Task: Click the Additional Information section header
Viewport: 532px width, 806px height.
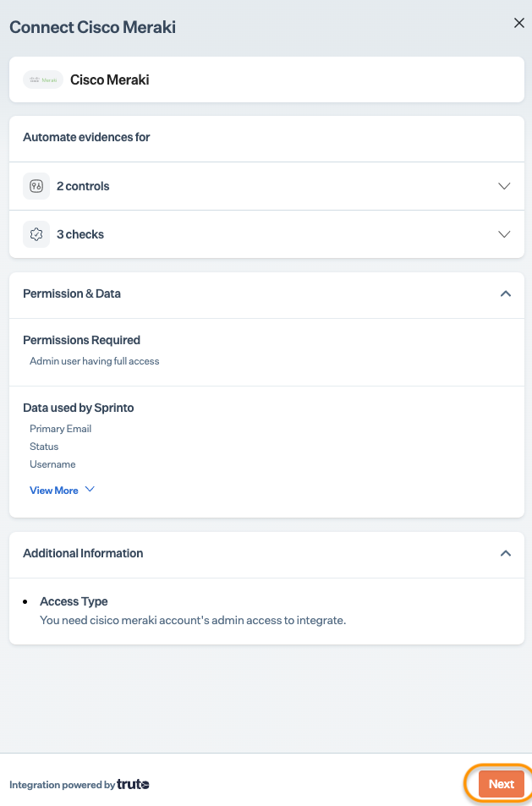Action: [83, 553]
